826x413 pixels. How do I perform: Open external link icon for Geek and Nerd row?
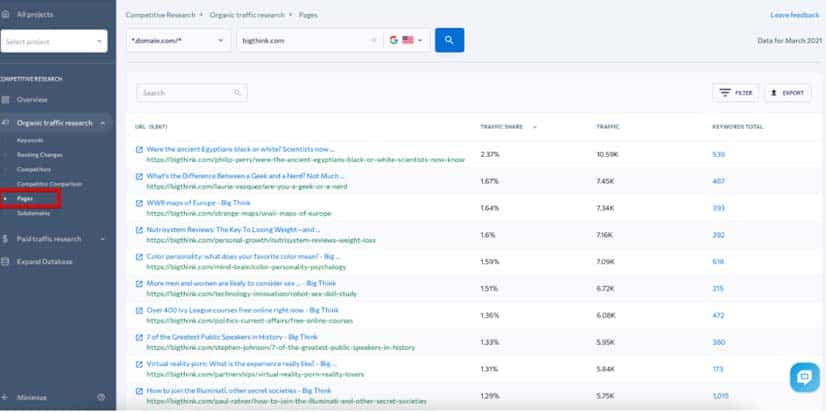point(140,176)
